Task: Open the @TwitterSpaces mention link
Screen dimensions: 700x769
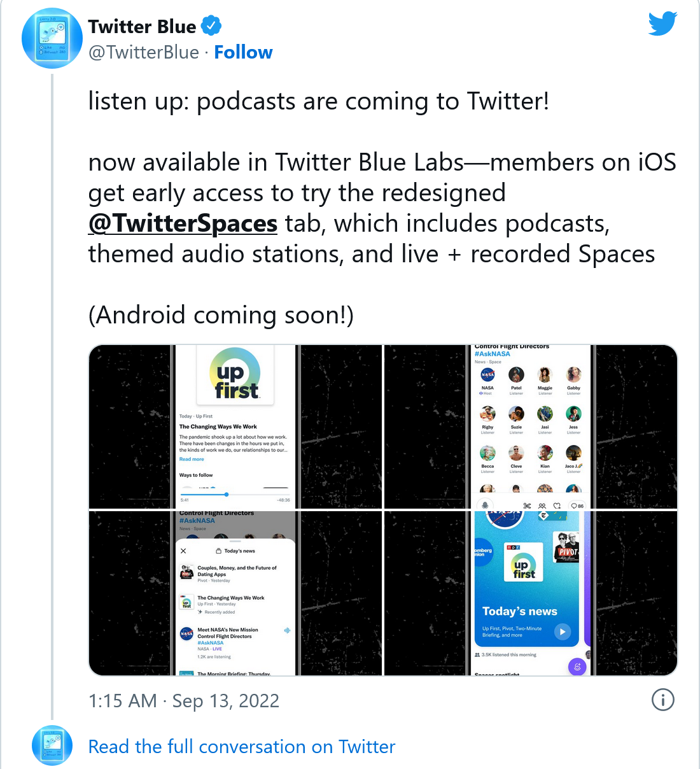Action: point(183,223)
